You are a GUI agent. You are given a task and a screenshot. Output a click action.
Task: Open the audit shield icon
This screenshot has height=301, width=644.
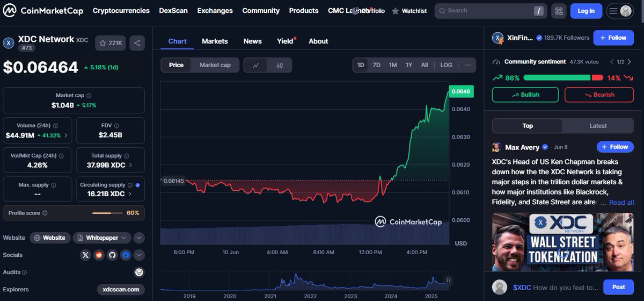139,272
